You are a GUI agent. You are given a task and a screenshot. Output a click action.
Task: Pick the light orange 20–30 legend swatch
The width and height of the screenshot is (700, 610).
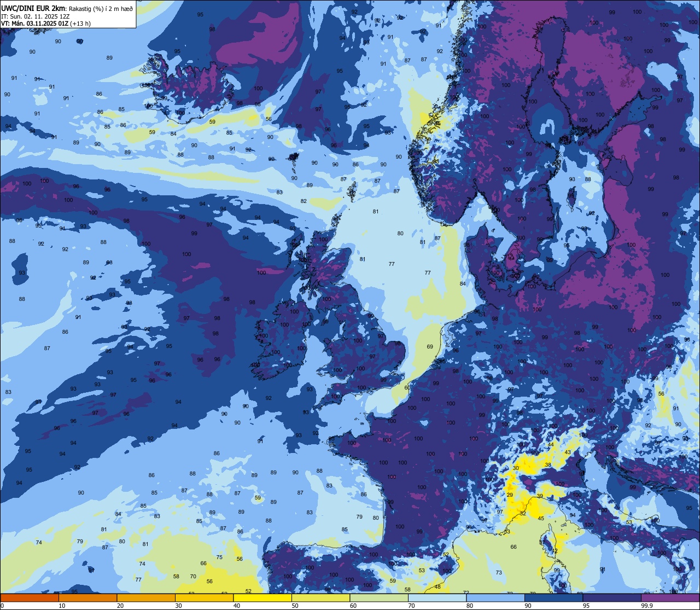coord(146,598)
